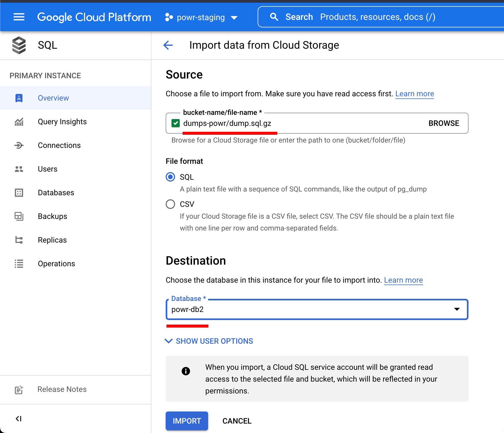Viewport: 504px width, 433px height.
Task: Click the search magnifier icon
Action: pyautogui.click(x=274, y=17)
